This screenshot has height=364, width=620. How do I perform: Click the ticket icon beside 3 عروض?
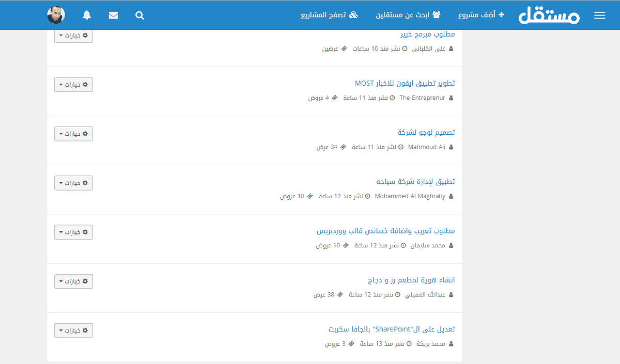pos(351,344)
